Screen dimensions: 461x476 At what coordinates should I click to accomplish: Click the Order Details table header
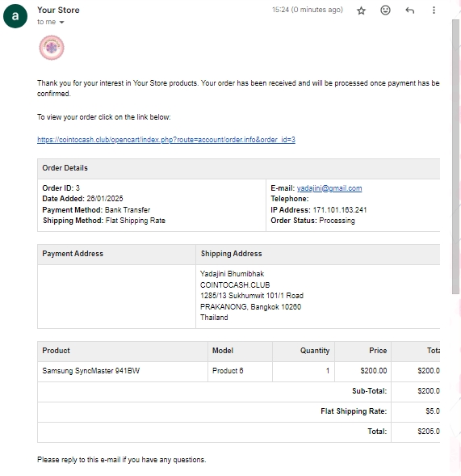click(239, 168)
